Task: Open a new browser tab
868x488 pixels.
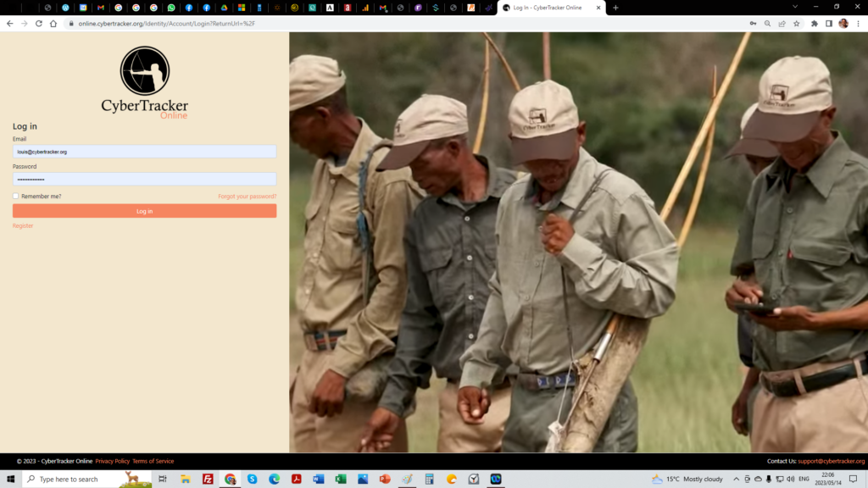Action: pos(615,8)
